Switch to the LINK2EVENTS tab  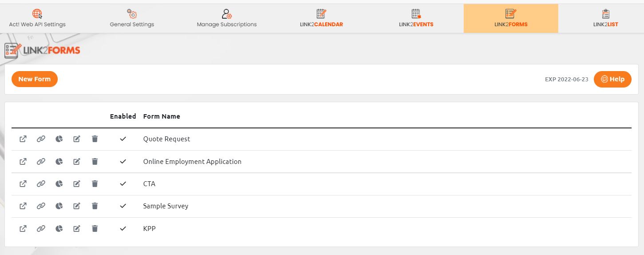pyautogui.click(x=416, y=19)
